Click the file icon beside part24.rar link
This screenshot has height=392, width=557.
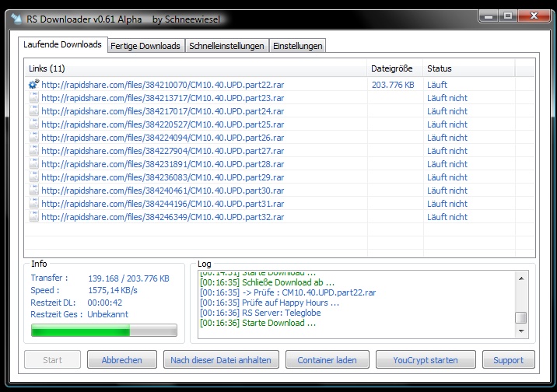click(x=33, y=110)
